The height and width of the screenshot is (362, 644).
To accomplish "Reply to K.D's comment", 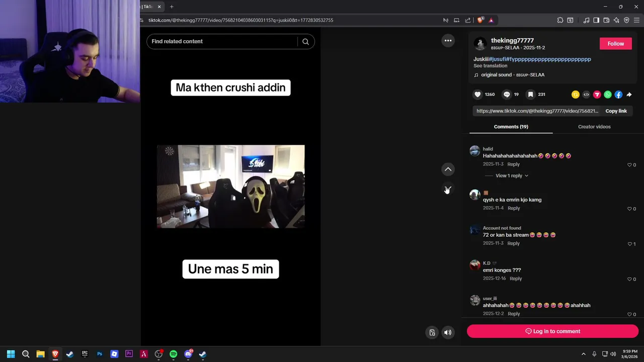I will [516, 279].
